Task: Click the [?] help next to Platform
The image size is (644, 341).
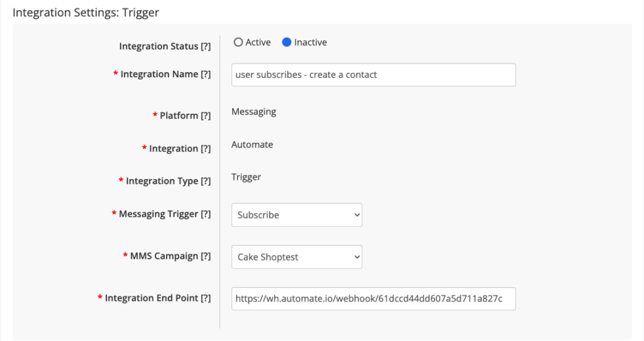Action: point(206,116)
